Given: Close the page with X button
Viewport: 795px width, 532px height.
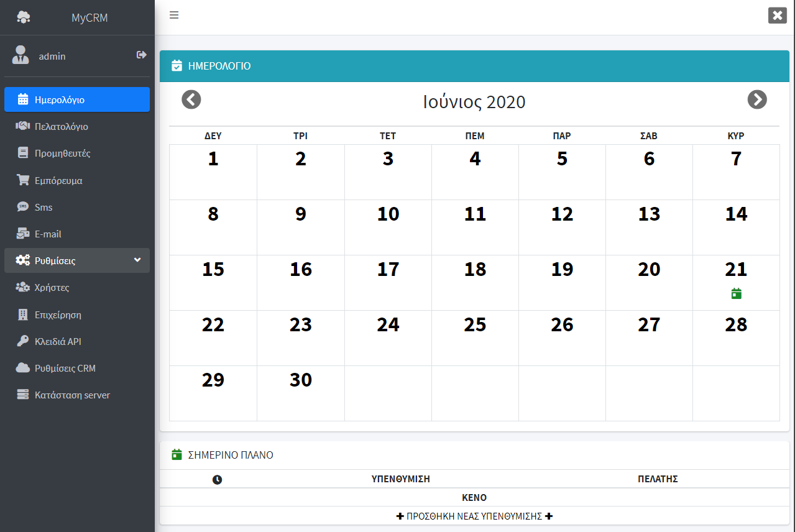Looking at the screenshot, I should 777,16.
